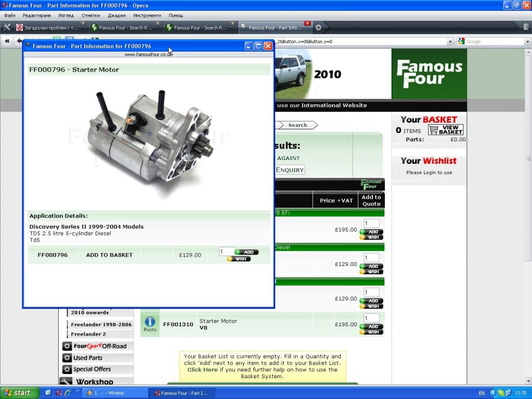Open the closed tabs trash icon

point(526,27)
